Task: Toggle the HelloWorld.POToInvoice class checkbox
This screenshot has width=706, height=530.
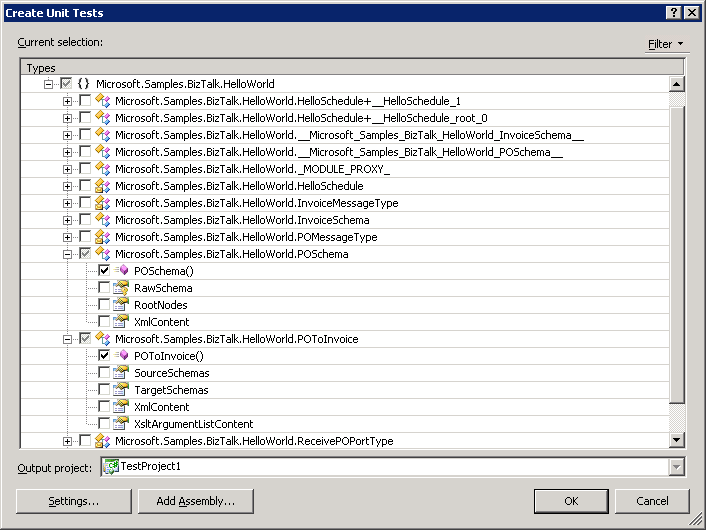Action: pos(85,339)
